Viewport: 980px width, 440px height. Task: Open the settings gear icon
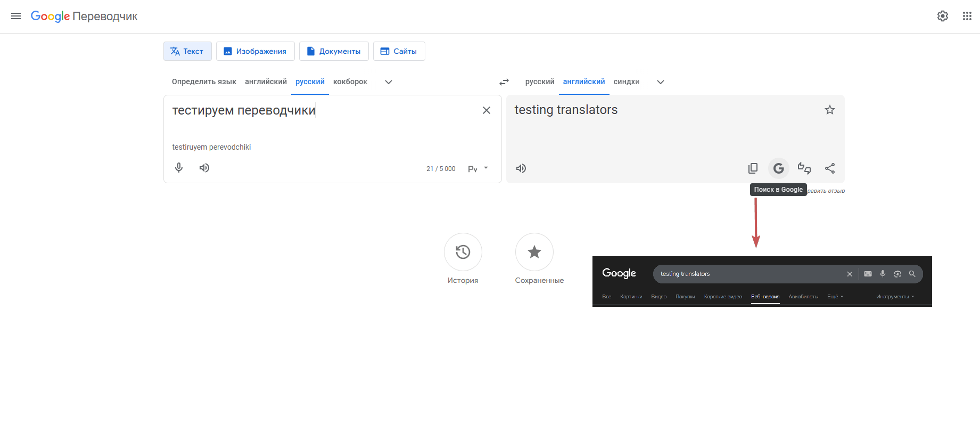click(x=943, y=16)
